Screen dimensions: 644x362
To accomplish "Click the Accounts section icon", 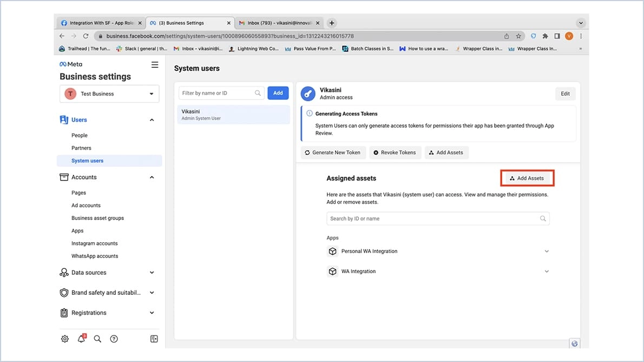I will (64, 177).
